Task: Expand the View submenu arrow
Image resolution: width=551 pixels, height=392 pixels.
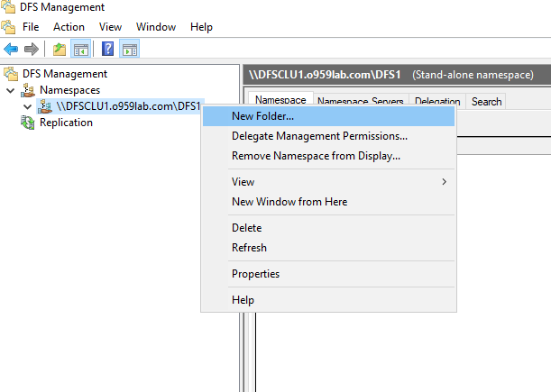Action: [x=445, y=182]
